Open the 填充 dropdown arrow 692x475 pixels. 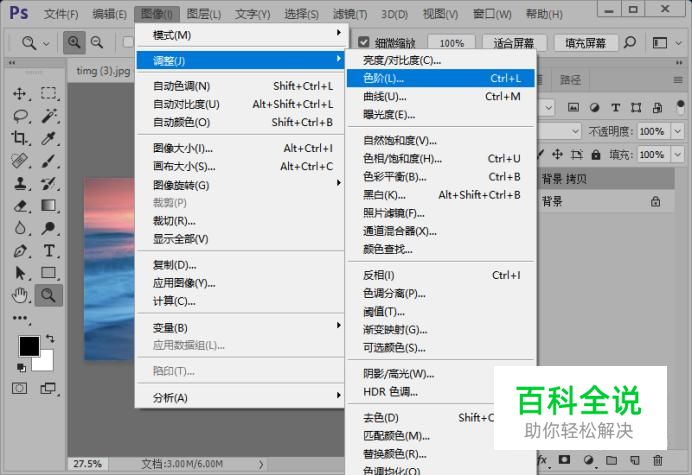[x=677, y=155]
